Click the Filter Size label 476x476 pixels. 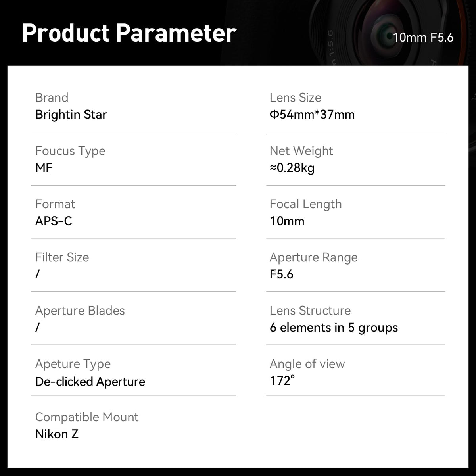(62, 257)
